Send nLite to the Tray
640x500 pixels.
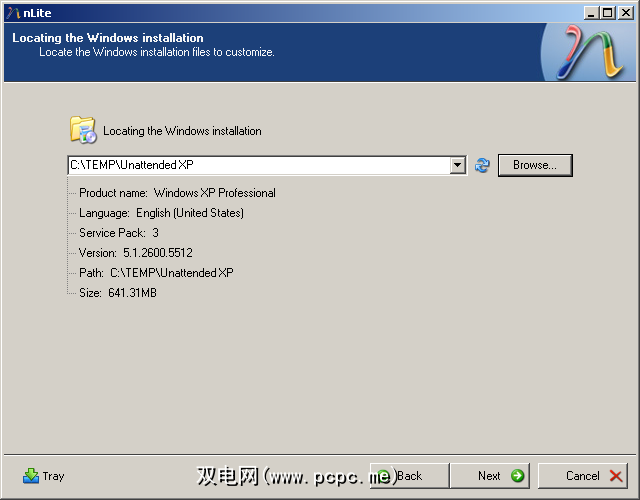tap(44, 476)
